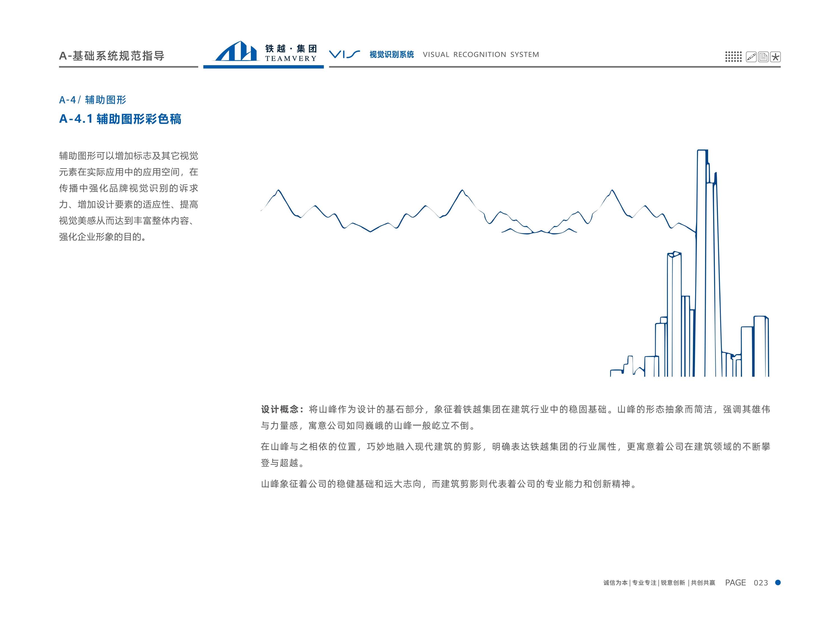Click the line ending 强化企业形象的目的。
Screen dimensions: 840x623
(102, 237)
